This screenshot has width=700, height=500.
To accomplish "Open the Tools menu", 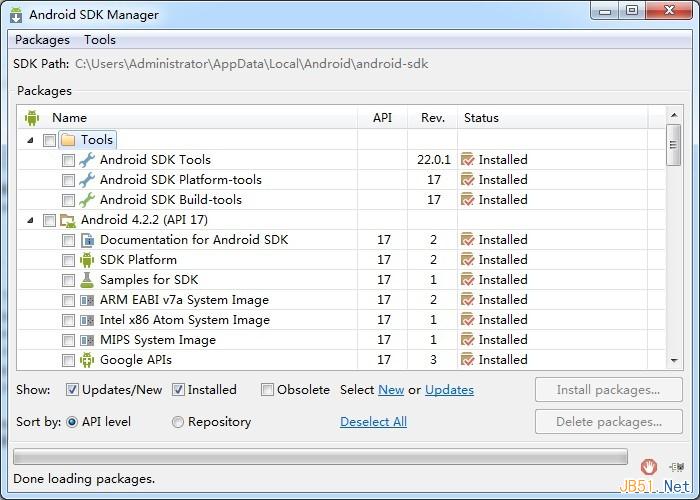I will pos(100,40).
